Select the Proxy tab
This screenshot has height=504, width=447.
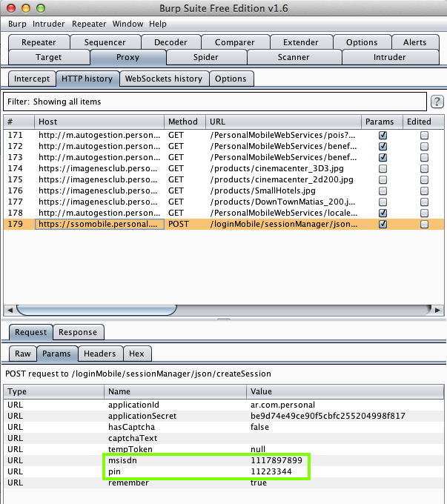(x=128, y=57)
